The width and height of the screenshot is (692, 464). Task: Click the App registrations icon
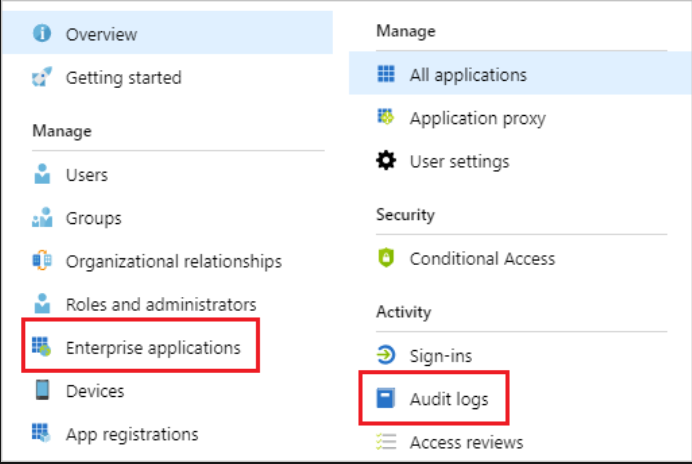pyautogui.click(x=42, y=434)
